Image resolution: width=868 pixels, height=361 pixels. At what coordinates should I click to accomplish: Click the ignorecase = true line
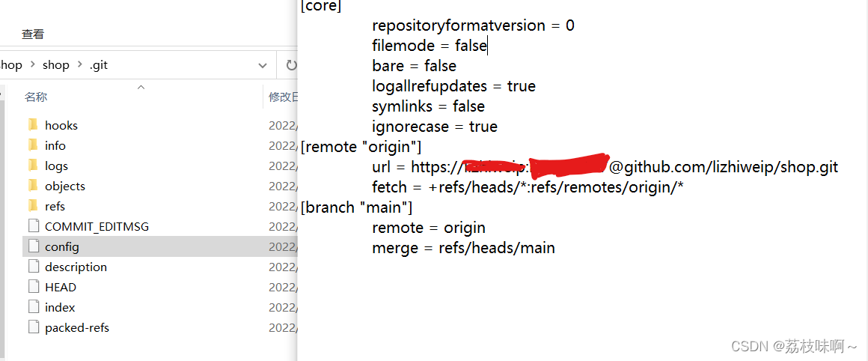[x=435, y=127]
